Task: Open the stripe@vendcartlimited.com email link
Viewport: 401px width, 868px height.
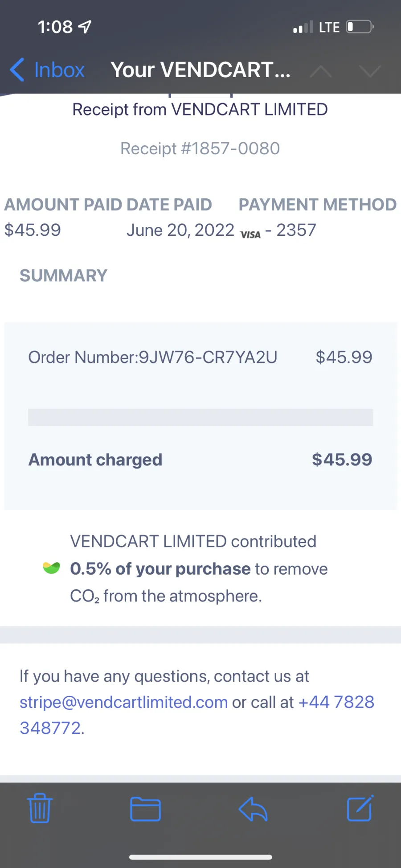Action: coord(124,702)
